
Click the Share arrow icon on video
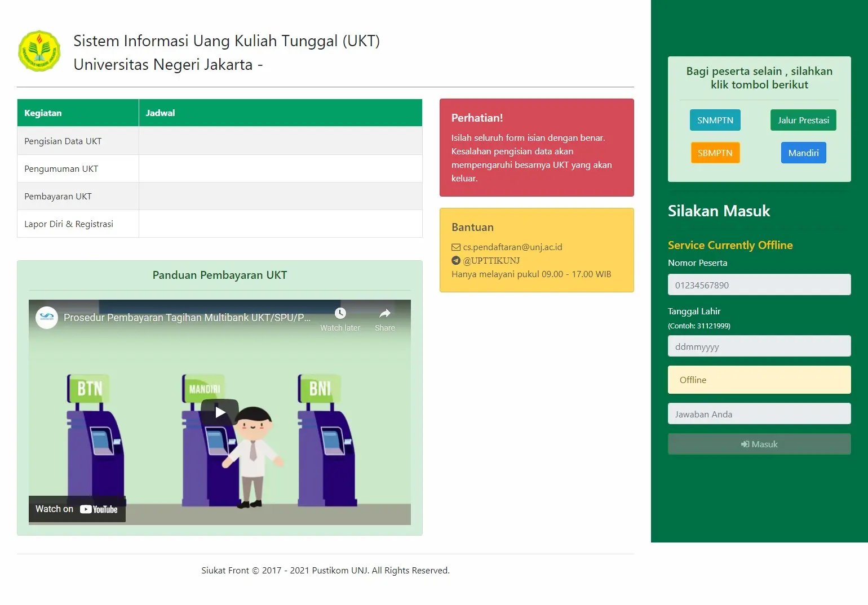pos(385,314)
